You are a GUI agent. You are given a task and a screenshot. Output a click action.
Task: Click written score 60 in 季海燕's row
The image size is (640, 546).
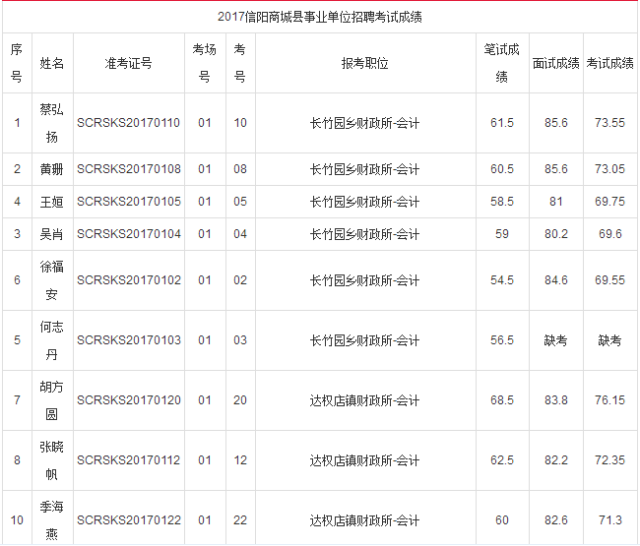pyautogui.click(x=502, y=520)
